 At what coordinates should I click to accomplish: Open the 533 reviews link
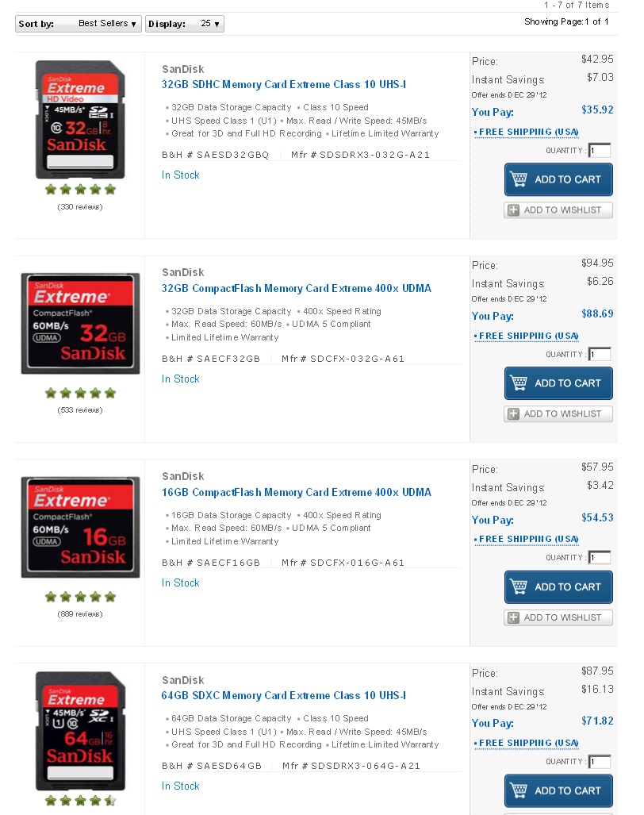click(x=80, y=410)
